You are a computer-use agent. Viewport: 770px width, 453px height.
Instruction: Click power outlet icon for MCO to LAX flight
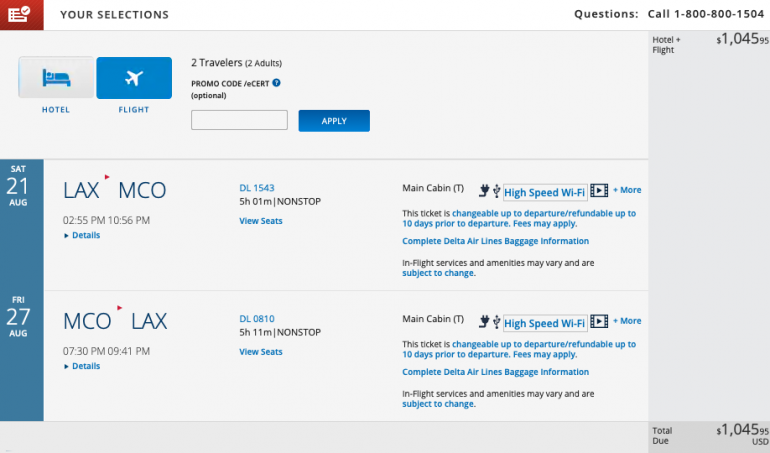click(487, 321)
